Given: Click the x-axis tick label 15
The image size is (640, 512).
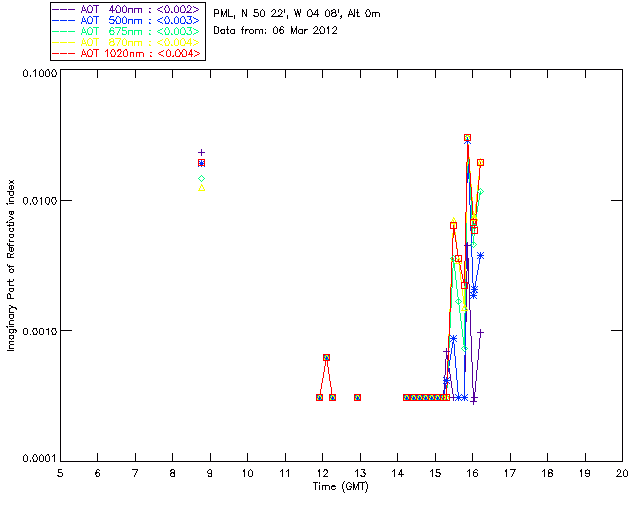Looking at the screenshot, I should pyautogui.click(x=435, y=473).
